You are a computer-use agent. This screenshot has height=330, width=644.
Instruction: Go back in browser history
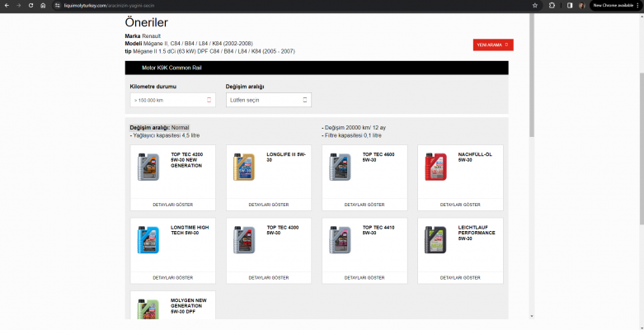pyautogui.click(x=7, y=6)
